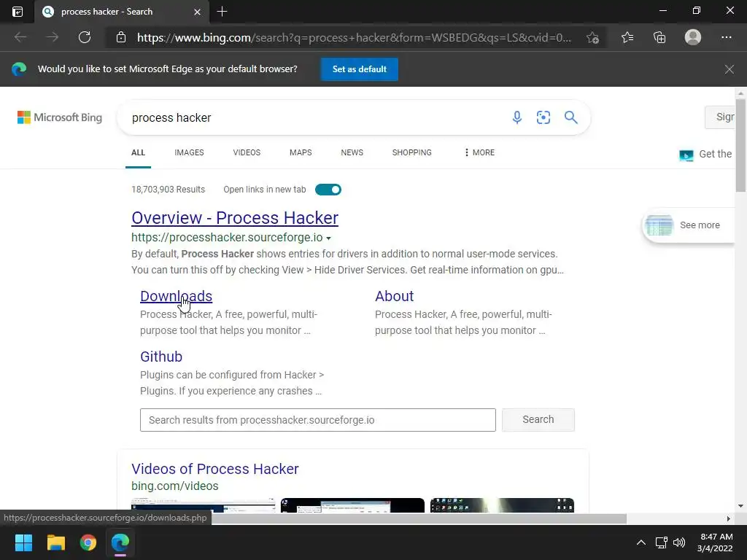747x560 pixels.
Task: Go forward to the next page
Action: tap(53, 37)
